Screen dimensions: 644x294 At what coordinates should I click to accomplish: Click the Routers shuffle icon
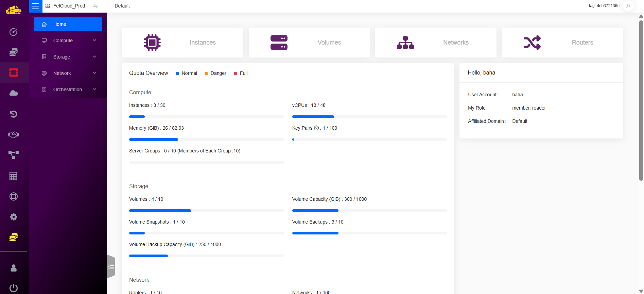(532, 43)
